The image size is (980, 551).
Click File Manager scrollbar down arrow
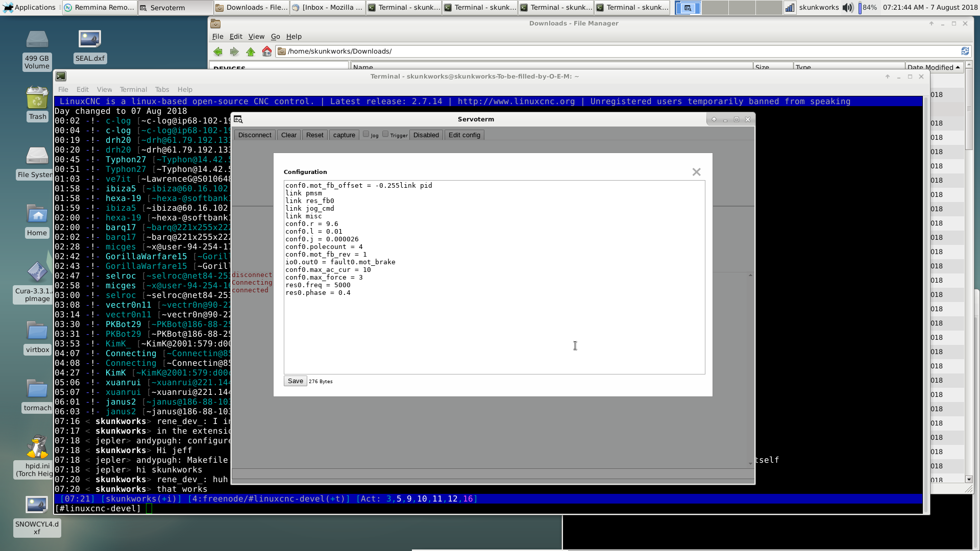point(969,479)
